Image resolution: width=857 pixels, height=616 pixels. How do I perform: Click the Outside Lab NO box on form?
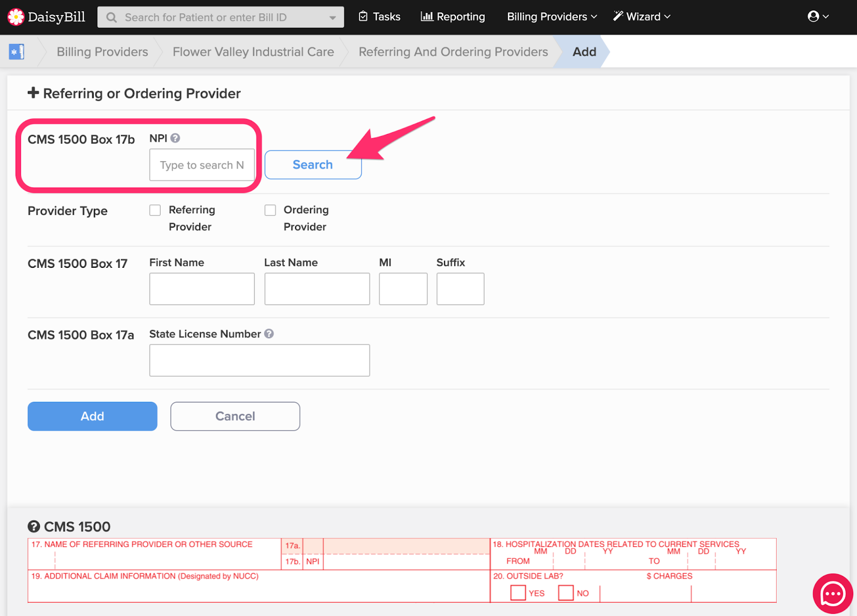(x=566, y=592)
